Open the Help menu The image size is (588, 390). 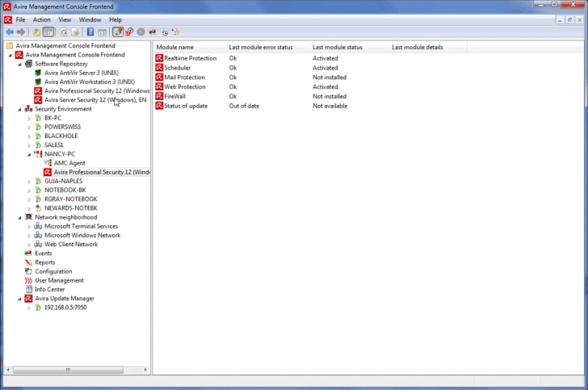click(x=115, y=20)
